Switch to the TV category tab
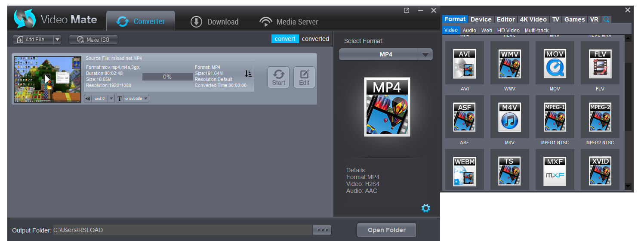The height and width of the screenshot is (248, 644). tap(556, 19)
